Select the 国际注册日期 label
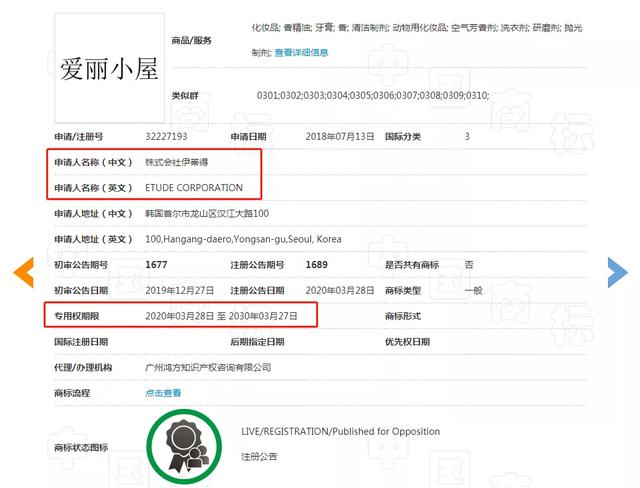Image resolution: width=640 pixels, height=488 pixels. click(x=81, y=342)
